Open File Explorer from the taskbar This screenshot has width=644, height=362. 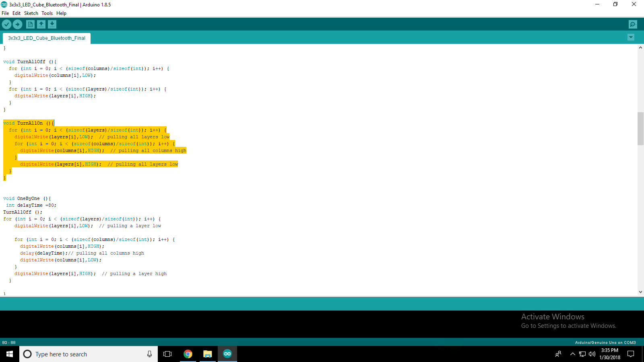pos(207,354)
